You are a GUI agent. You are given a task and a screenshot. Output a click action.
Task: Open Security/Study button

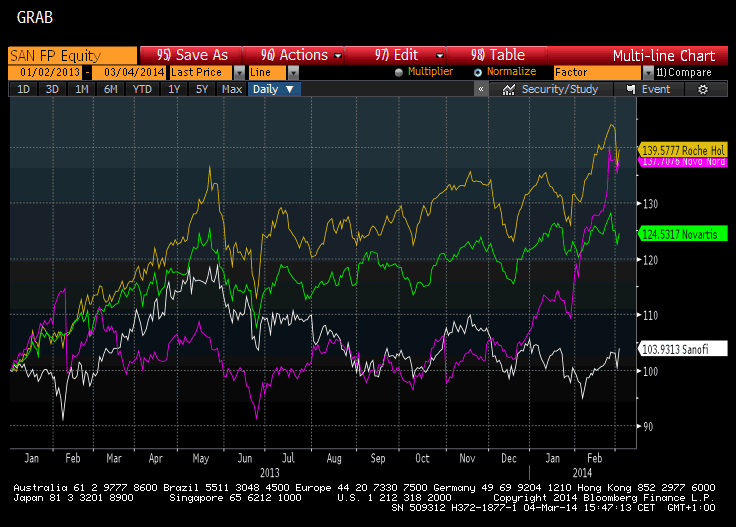click(x=551, y=89)
